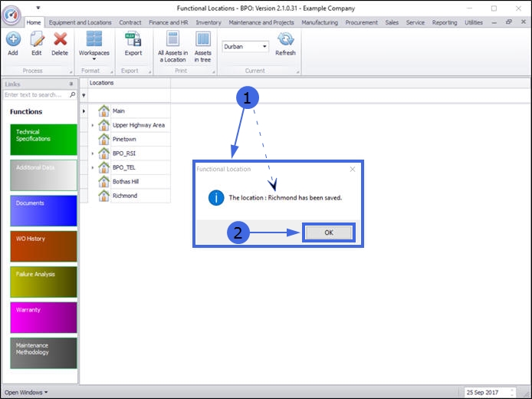532x399 pixels.
Task: Open the Technical Specifications function tile
Action: tap(44, 140)
